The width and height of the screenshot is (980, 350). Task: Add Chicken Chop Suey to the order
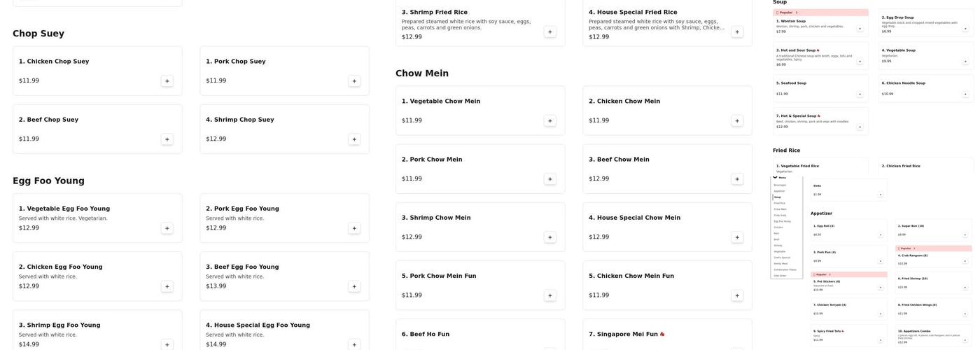pyautogui.click(x=167, y=81)
